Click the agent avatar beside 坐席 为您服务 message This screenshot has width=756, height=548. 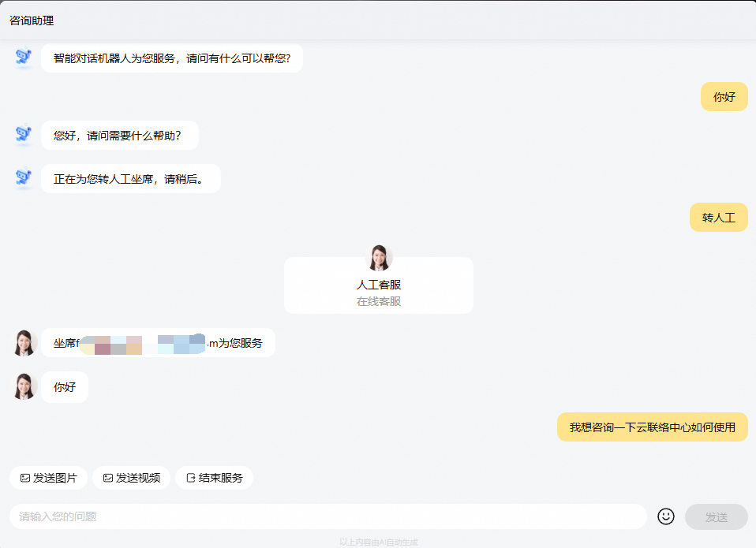pos(24,343)
